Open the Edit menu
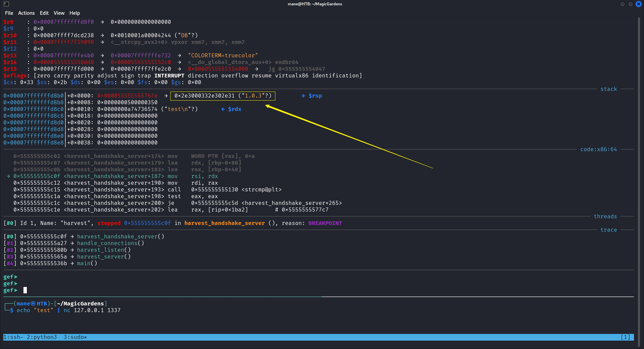 click(x=44, y=13)
